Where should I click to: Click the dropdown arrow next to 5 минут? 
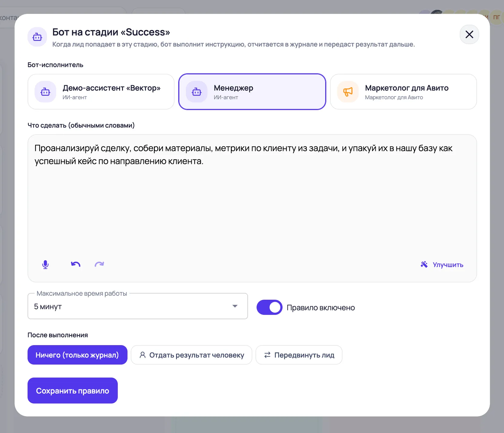[x=235, y=306]
